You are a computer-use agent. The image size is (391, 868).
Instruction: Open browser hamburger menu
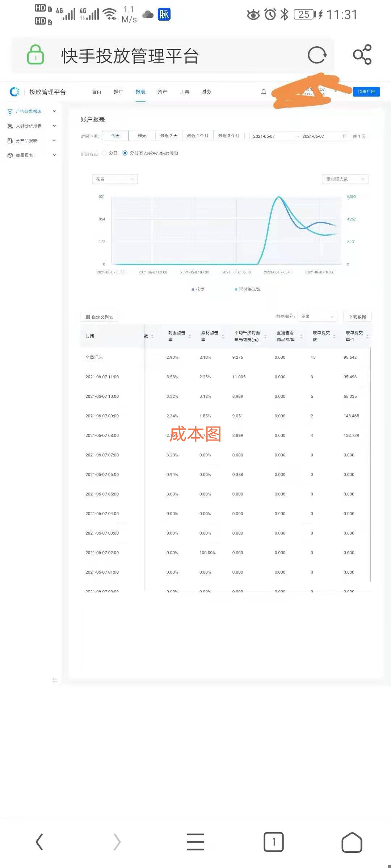(x=195, y=842)
